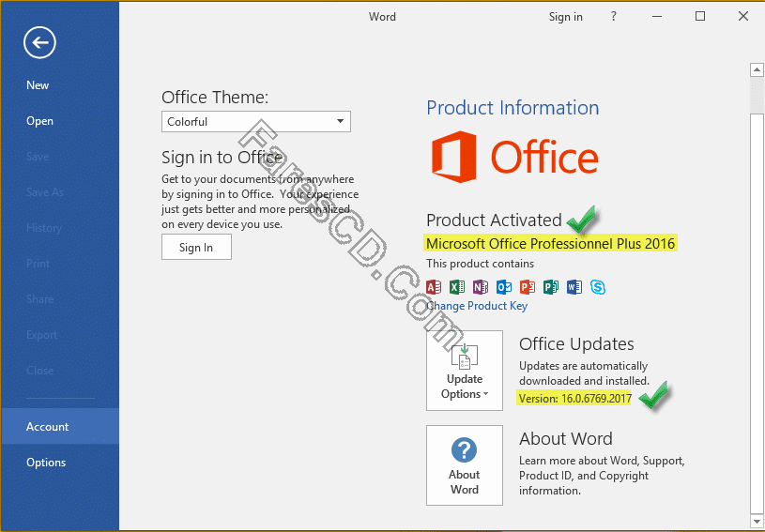Minimize the Word window
Image resolution: width=765 pixels, height=532 pixels.
pos(657,17)
